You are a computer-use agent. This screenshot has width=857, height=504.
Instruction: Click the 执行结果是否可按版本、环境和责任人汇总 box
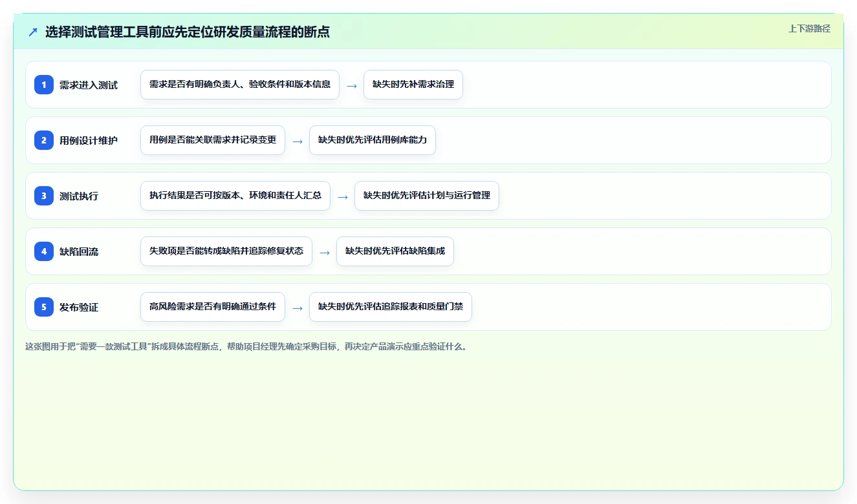click(x=235, y=196)
